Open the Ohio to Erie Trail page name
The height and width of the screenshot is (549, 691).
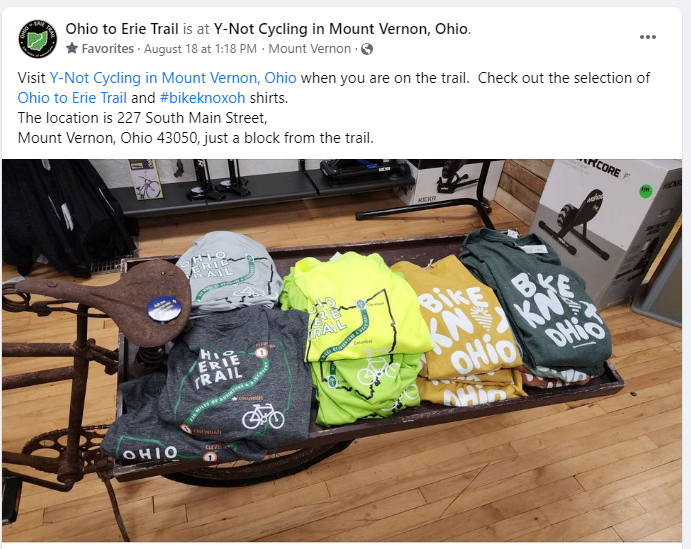click(x=122, y=29)
